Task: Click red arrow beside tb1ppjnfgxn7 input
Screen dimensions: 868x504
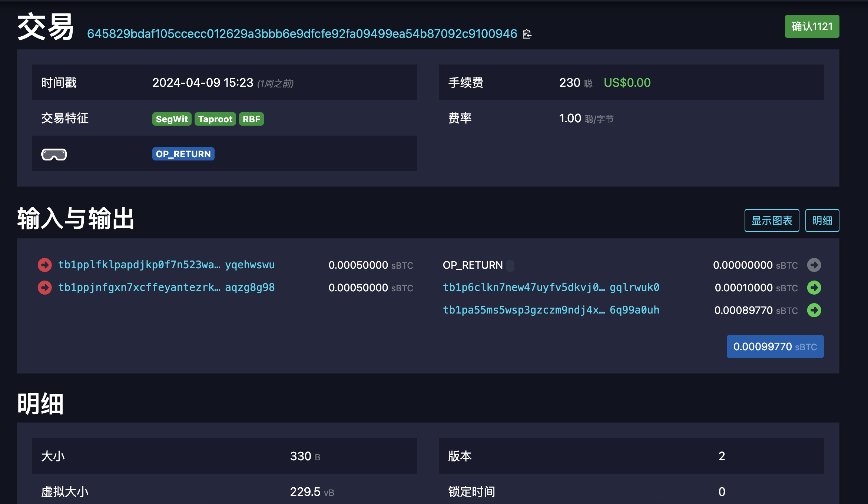Action: coord(45,288)
